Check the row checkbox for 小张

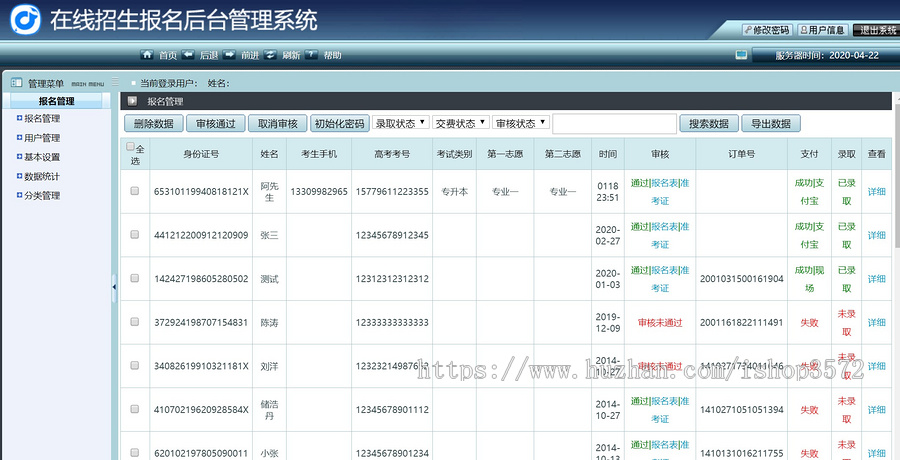135,453
